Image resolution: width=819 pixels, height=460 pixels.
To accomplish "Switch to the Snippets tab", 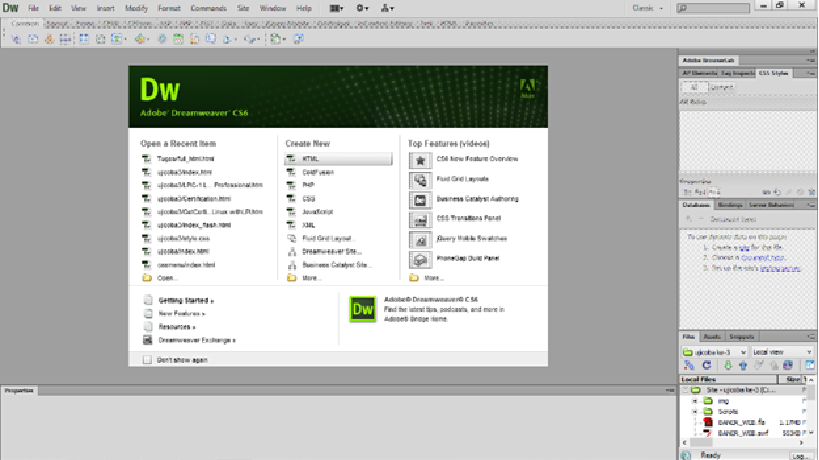I will coord(742,337).
